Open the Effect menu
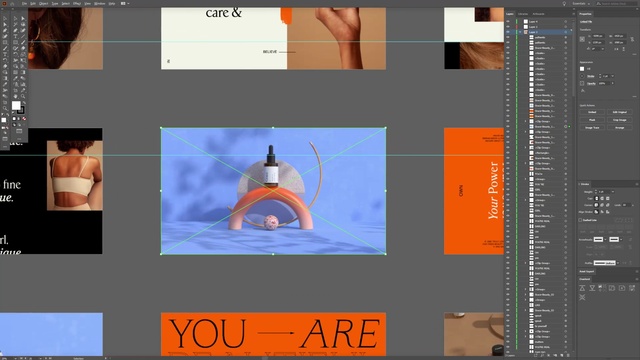This screenshot has width=640, height=360. coord(77,3)
